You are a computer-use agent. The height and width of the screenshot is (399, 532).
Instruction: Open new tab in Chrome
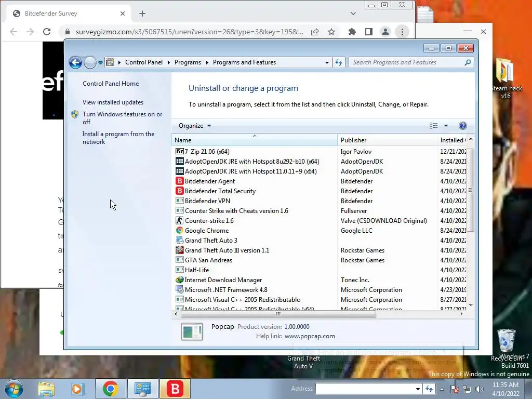142,14
